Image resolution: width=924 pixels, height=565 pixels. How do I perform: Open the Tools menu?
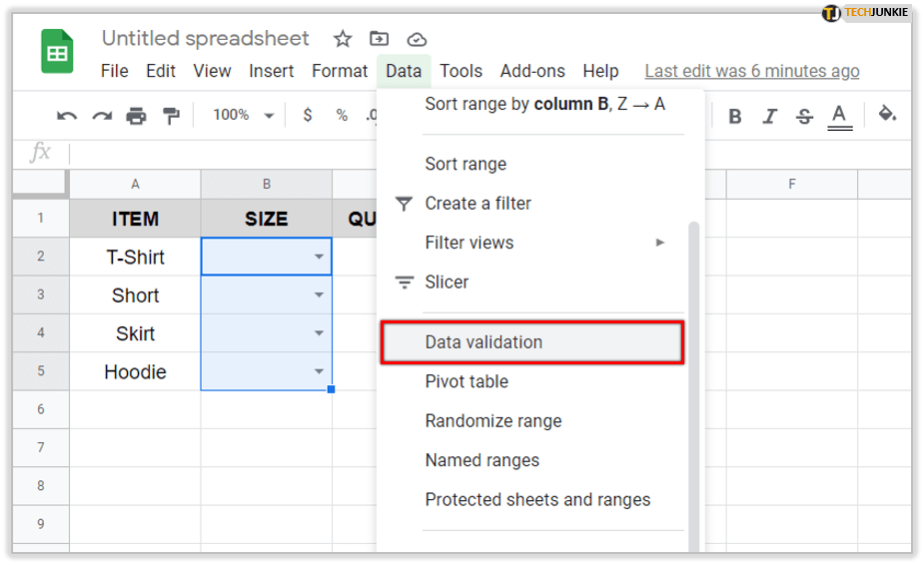[x=461, y=71]
